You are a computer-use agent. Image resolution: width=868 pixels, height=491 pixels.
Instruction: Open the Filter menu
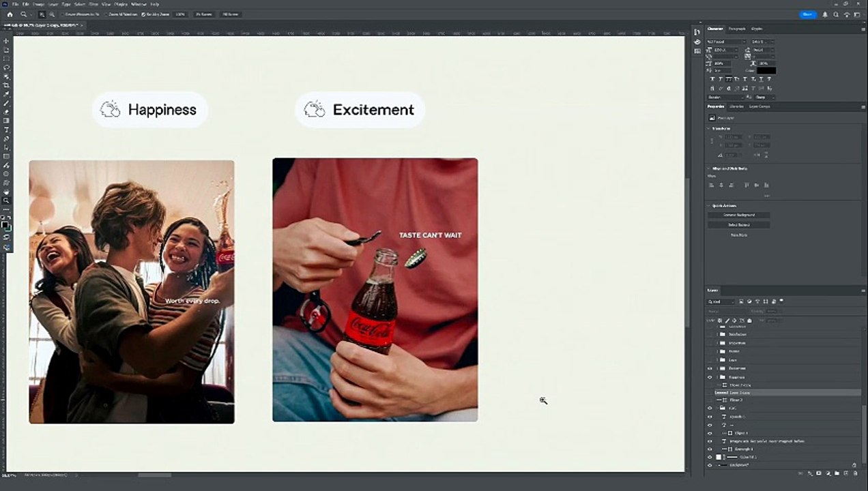pos(93,4)
